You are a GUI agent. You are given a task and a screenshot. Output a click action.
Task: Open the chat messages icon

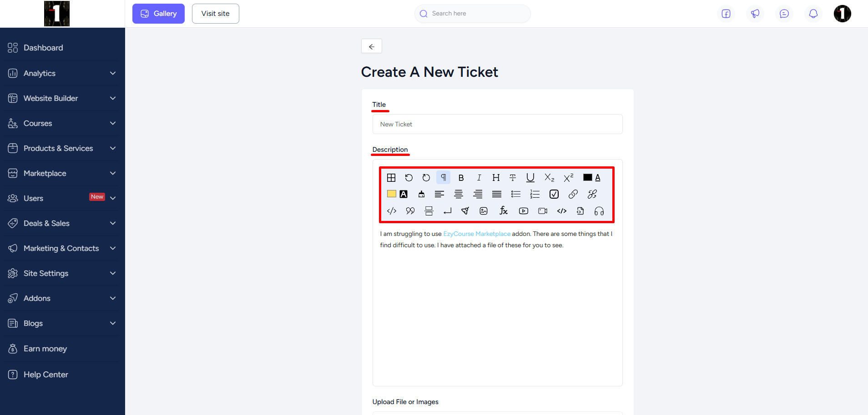[784, 14]
